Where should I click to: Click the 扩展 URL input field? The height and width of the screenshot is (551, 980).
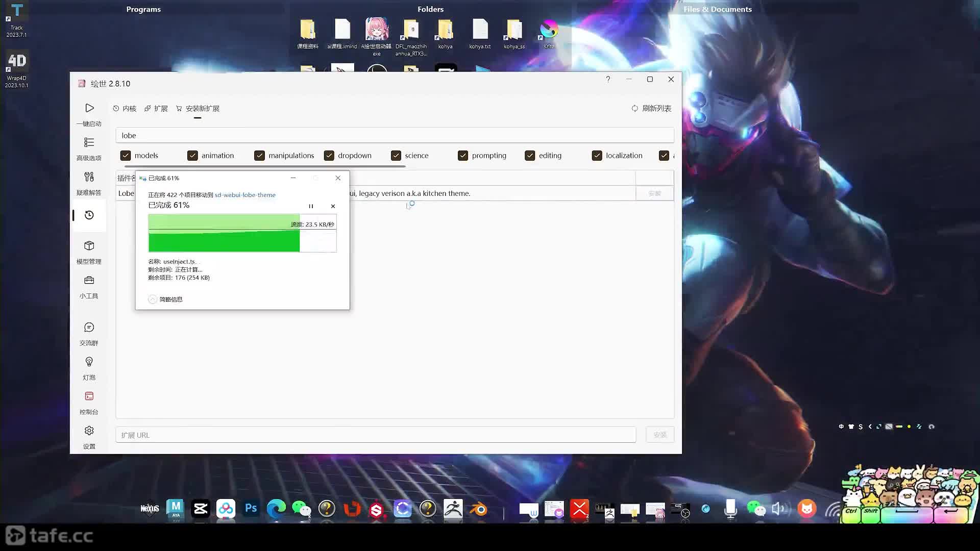376,435
